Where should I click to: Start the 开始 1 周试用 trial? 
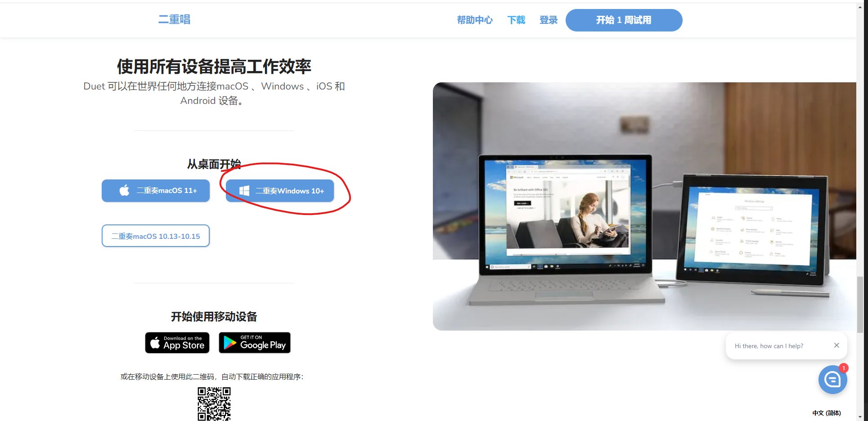(624, 20)
